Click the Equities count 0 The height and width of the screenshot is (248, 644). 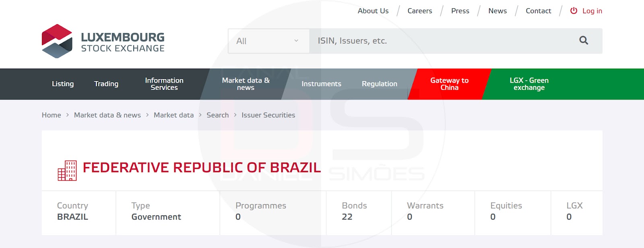click(493, 217)
